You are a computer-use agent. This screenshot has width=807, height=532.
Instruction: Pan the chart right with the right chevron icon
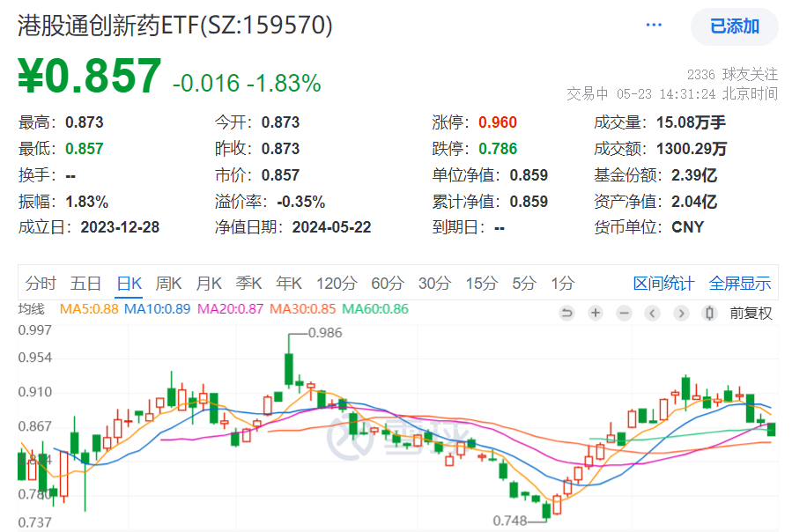tap(680, 313)
